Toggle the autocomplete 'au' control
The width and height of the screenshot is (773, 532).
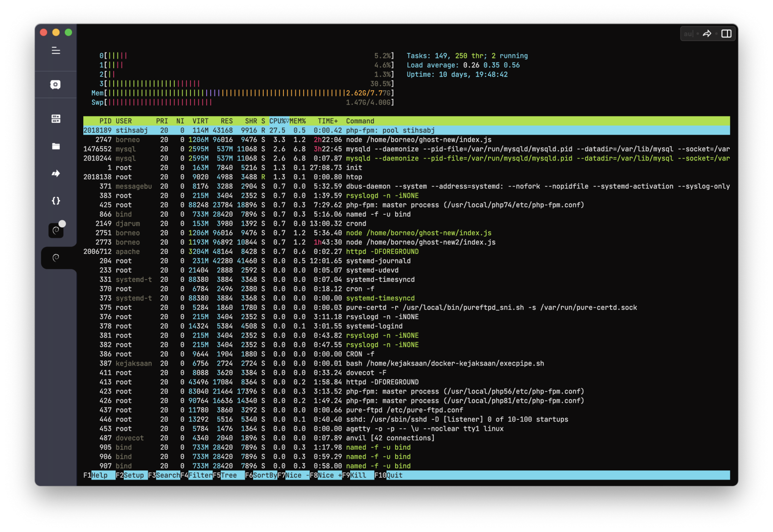tap(688, 34)
